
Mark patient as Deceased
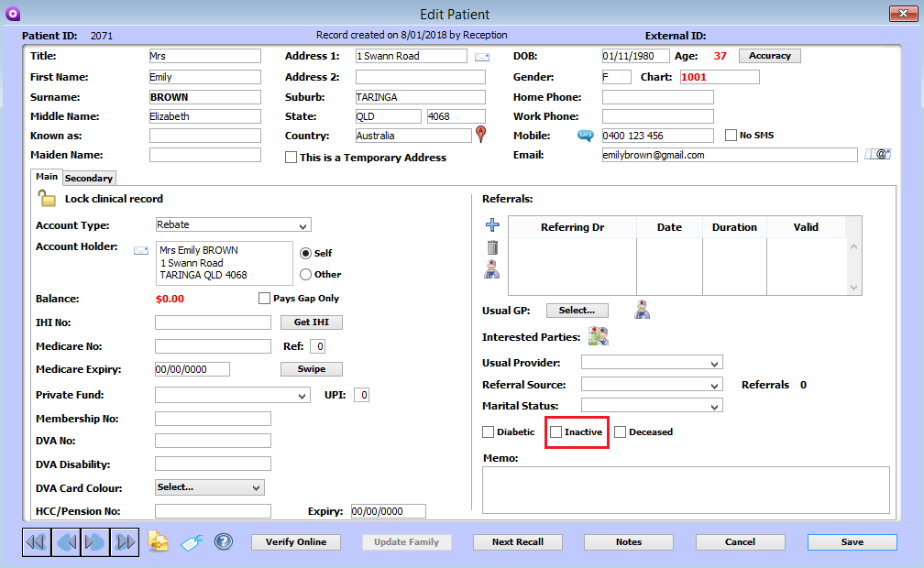(620, 431)
